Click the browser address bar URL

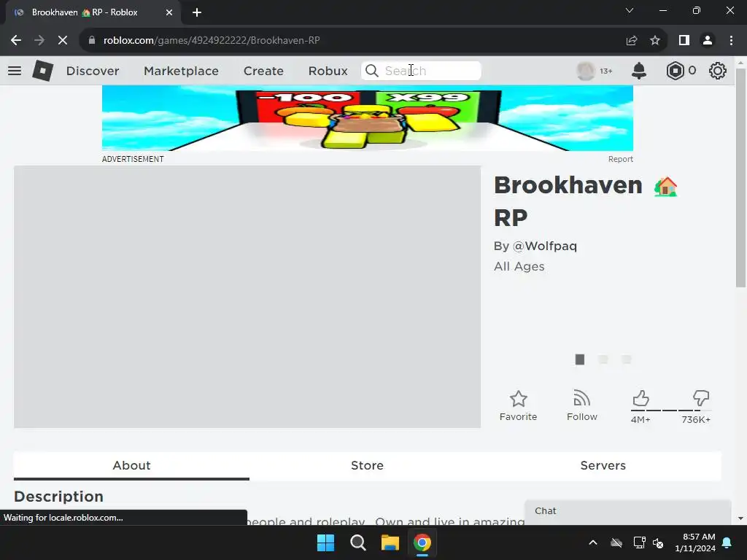[x=212, y=41]
